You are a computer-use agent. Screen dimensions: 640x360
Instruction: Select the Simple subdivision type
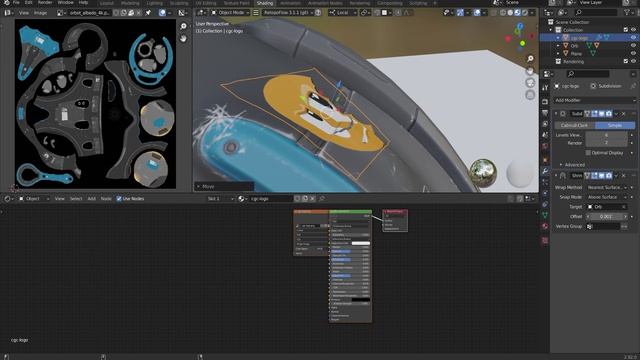[615, 125]
